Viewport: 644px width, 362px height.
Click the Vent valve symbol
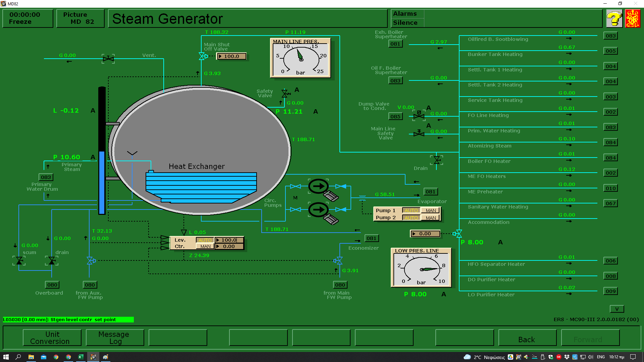108,59
